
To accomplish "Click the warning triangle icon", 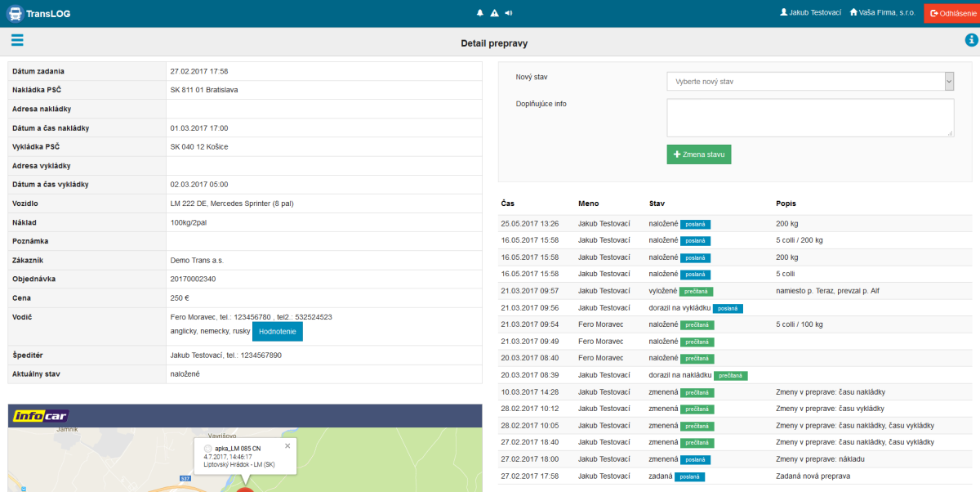I will pos(494,13).
